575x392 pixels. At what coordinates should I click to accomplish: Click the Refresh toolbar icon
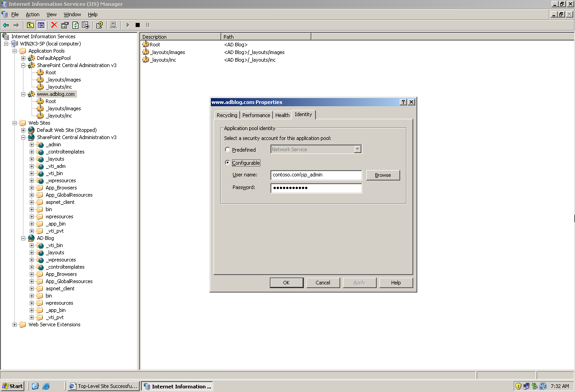75,25
